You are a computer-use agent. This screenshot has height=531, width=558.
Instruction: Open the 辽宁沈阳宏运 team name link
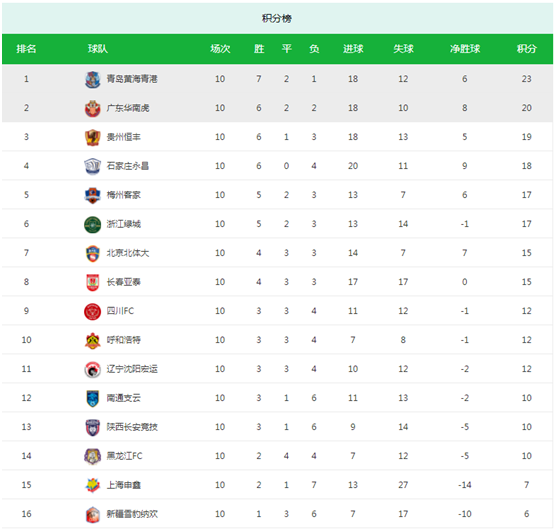pyautogui.click(x=132, y=369)
